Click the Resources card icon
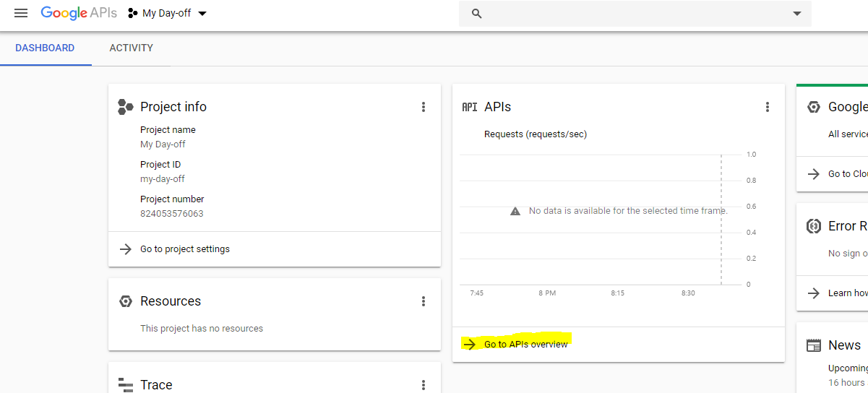 click(x=126, y=301)
